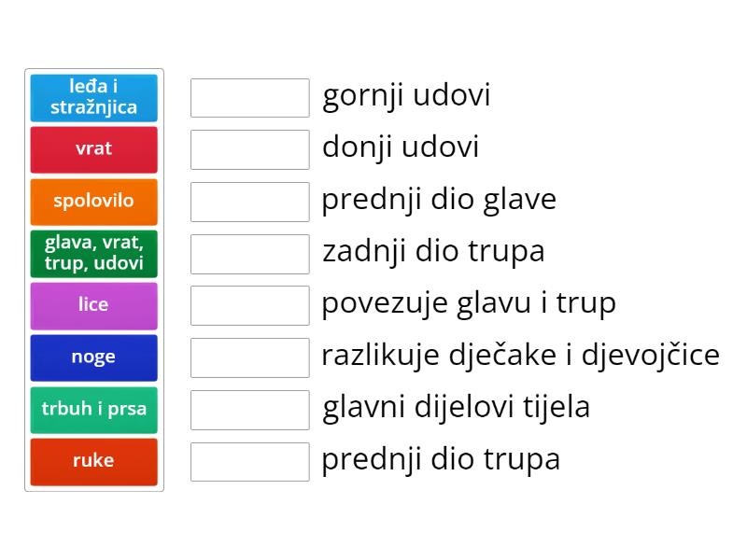Click the blue 'noge' tile
This screenshot has height=560, width=747.
pyautogui.click(x=93, y=357)
